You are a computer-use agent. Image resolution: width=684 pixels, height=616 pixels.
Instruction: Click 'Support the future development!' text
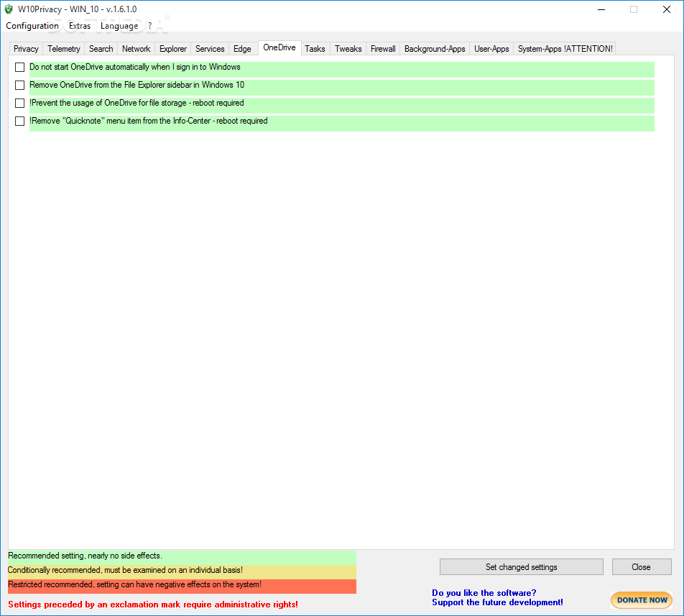497,602
